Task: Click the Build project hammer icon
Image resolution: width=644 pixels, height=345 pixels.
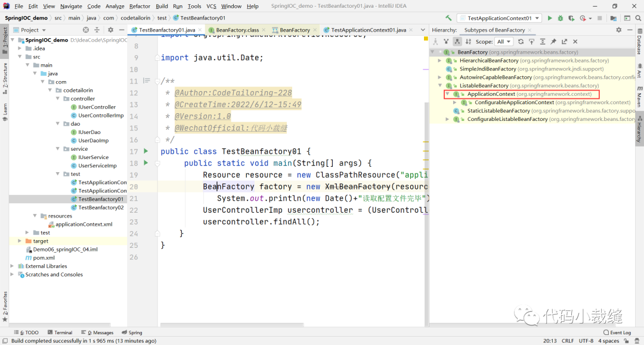Action: coord(448,18)
